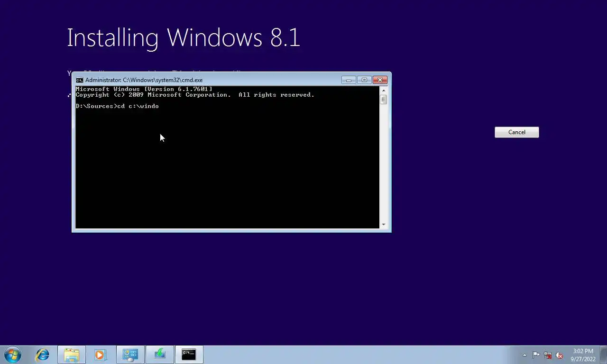This screenshot has width=607, height=364.
Task: Close the Administrator cmd.exe window
Action: (x=380, y=80)
